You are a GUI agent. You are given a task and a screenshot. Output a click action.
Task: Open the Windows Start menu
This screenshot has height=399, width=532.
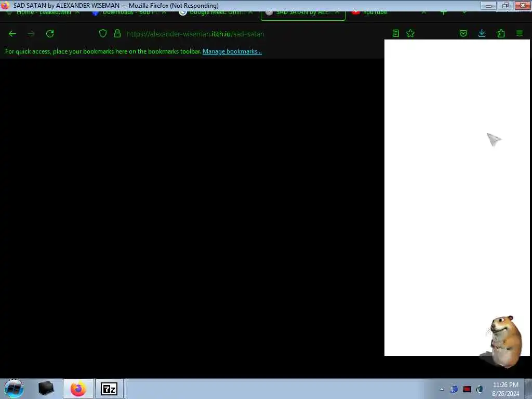coord(14,389)
